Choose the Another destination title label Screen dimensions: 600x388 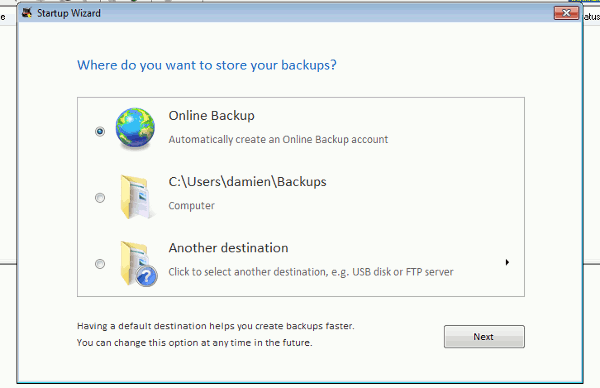228,248
